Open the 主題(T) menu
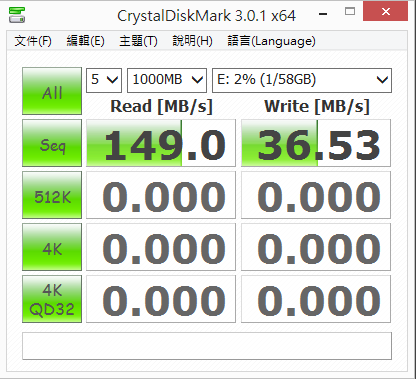 [138, 41]
